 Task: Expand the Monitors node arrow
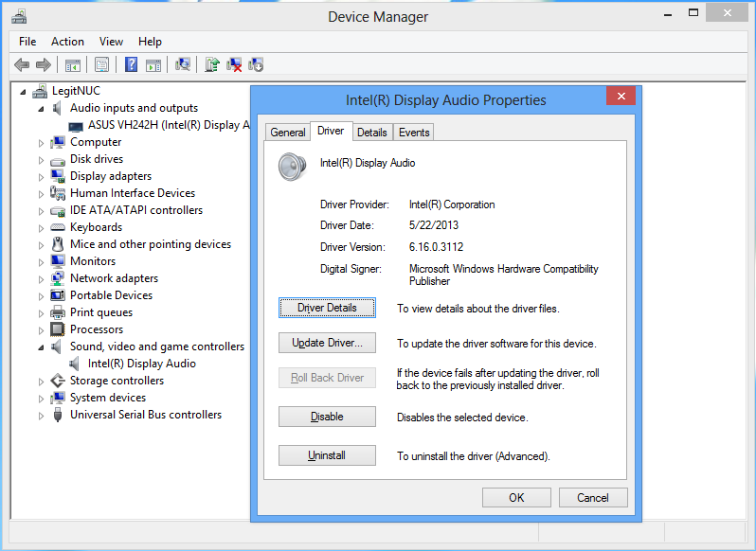(x=41, y=262)
